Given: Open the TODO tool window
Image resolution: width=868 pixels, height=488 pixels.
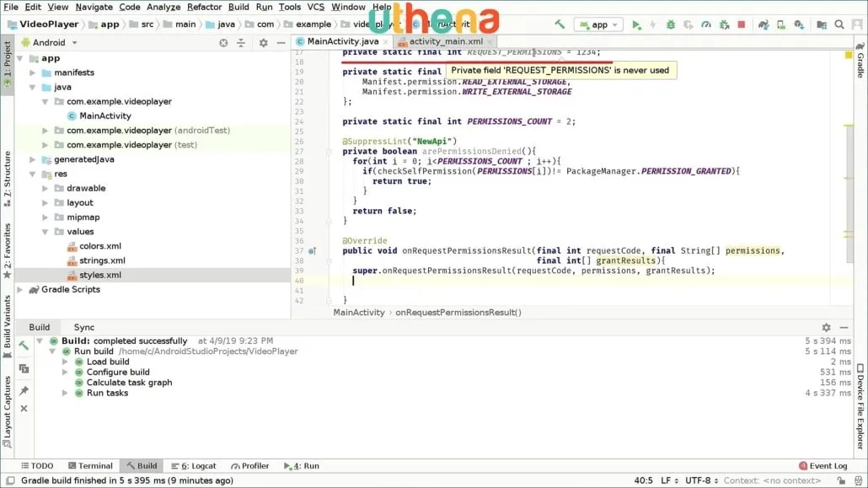Looking at the screenshot, I should 37,466.
